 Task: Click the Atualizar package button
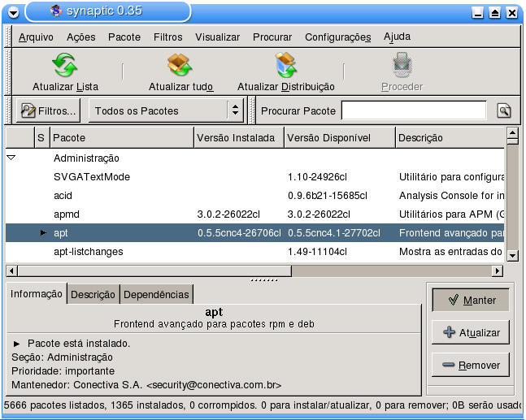pos(471,332)
